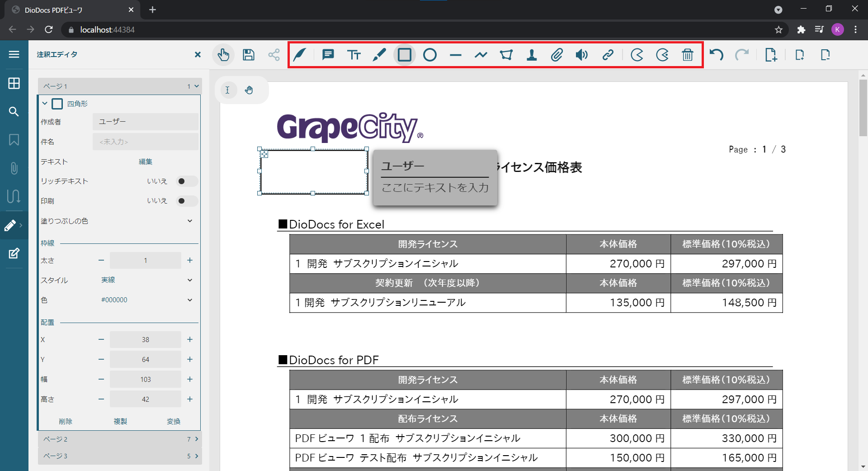The image size is (868, 471).
Task: Add a sound annotation
Action: 582,55
